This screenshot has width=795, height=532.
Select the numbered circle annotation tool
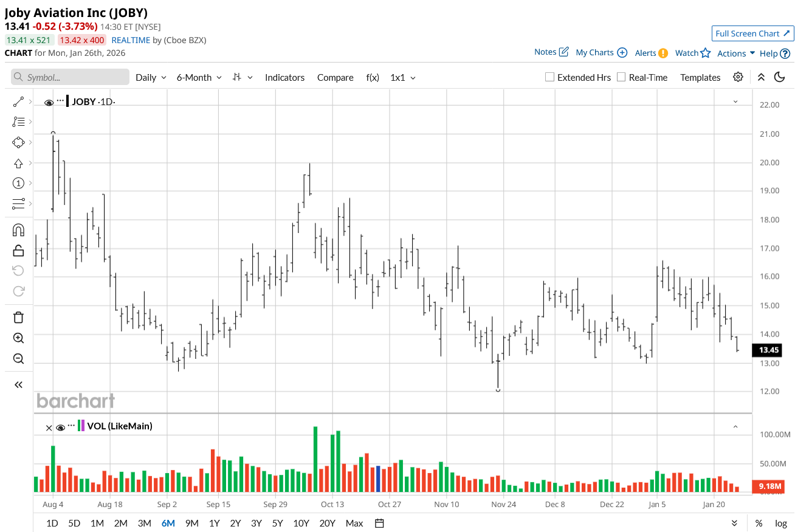18,183
